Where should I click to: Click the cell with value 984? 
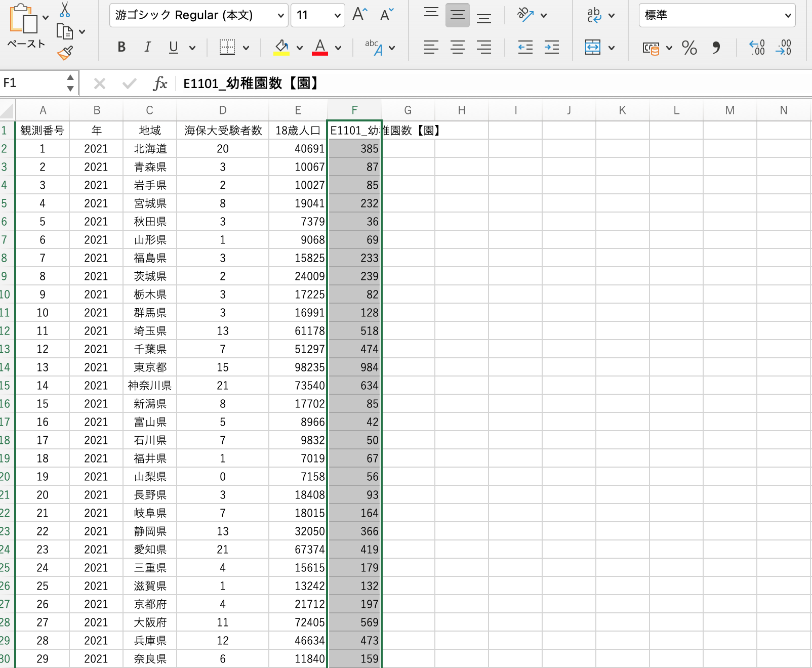(x=354, y=367)
